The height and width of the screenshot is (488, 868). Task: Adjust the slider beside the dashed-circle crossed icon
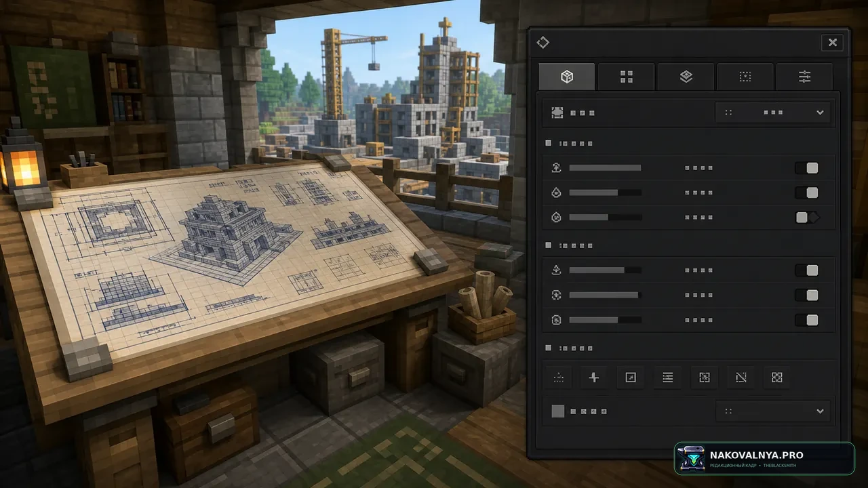606,320
